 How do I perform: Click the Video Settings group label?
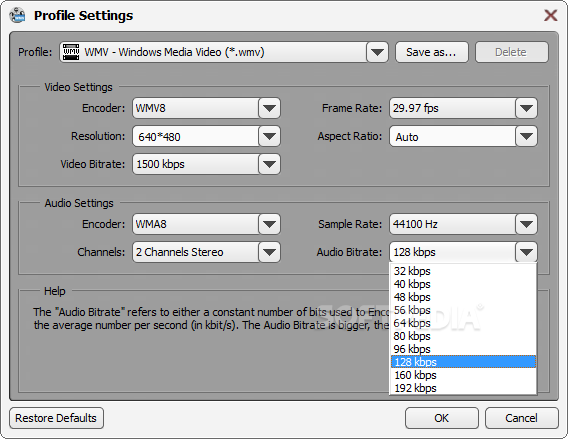pyautogui.click(x=78, y=87)
